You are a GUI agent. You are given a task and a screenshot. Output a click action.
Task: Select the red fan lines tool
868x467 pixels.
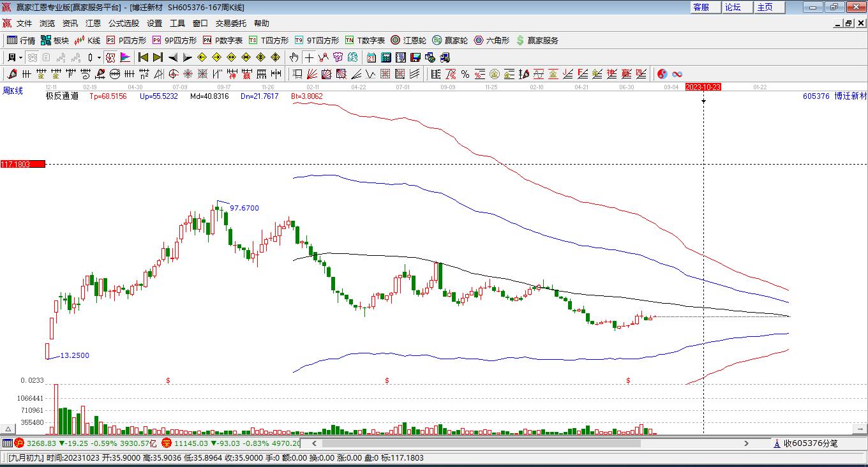312,74
